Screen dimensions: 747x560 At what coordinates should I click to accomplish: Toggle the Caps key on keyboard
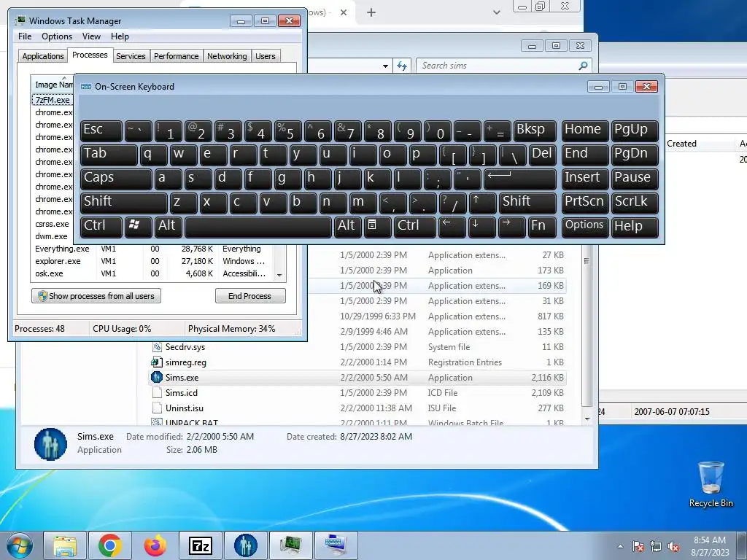point(116,179)
